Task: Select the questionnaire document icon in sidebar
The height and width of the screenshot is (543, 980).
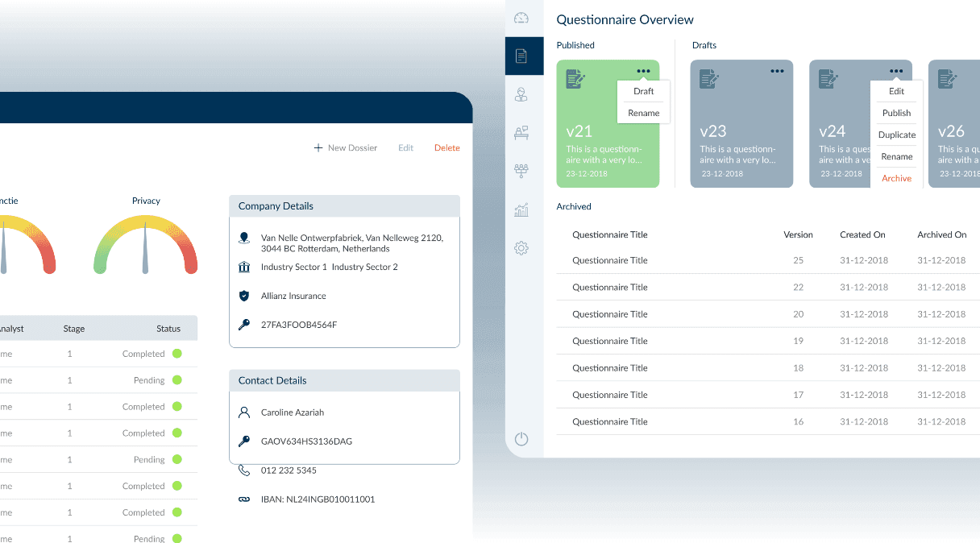Action: (x=521, y=56)
